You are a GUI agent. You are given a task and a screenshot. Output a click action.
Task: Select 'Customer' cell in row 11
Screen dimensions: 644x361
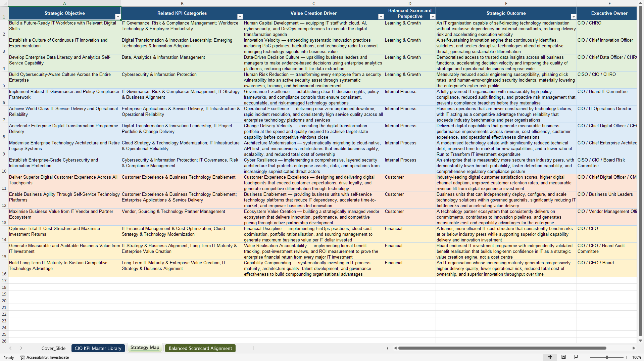(410, 183)
